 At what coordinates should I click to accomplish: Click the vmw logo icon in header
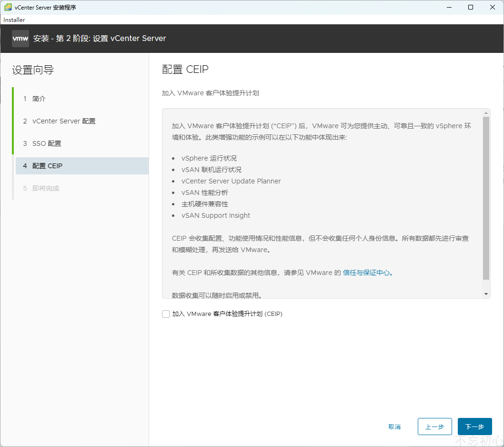tap(20, 39)
